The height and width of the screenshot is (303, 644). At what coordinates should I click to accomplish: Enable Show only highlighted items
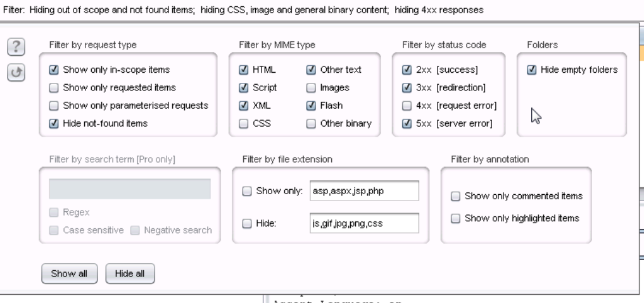click(x=456, y=218)
